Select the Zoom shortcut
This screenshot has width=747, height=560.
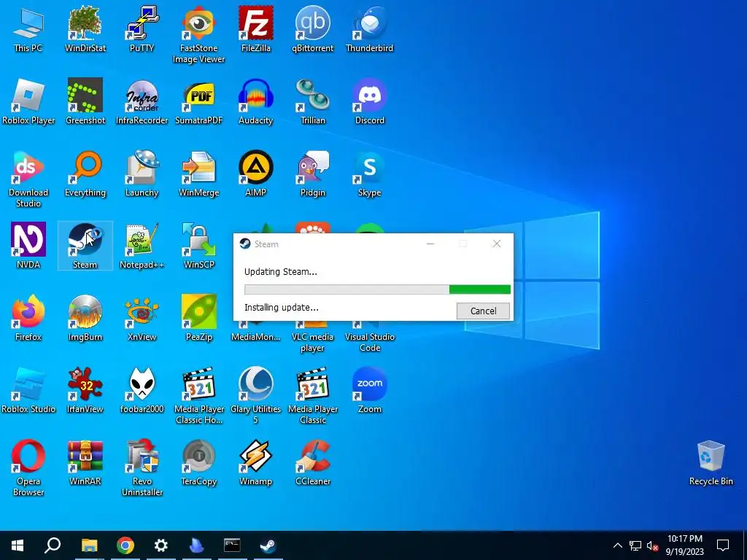point(370,391)
